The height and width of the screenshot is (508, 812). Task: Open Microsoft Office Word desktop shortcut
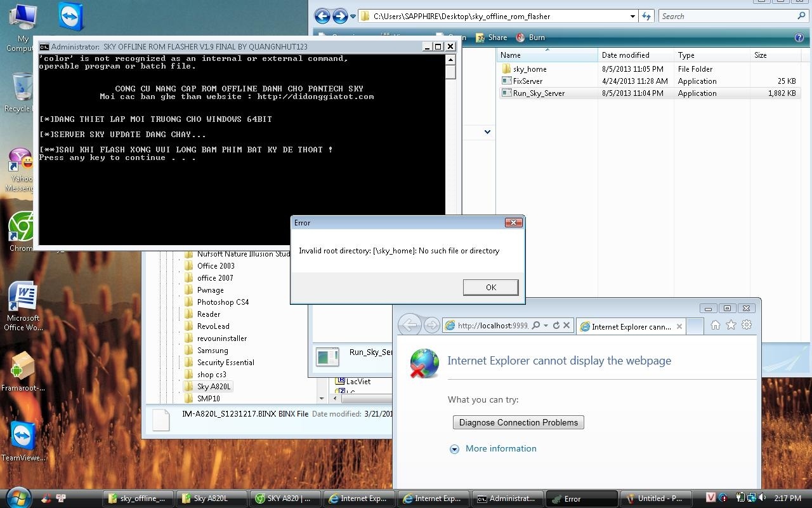point(23,298)
